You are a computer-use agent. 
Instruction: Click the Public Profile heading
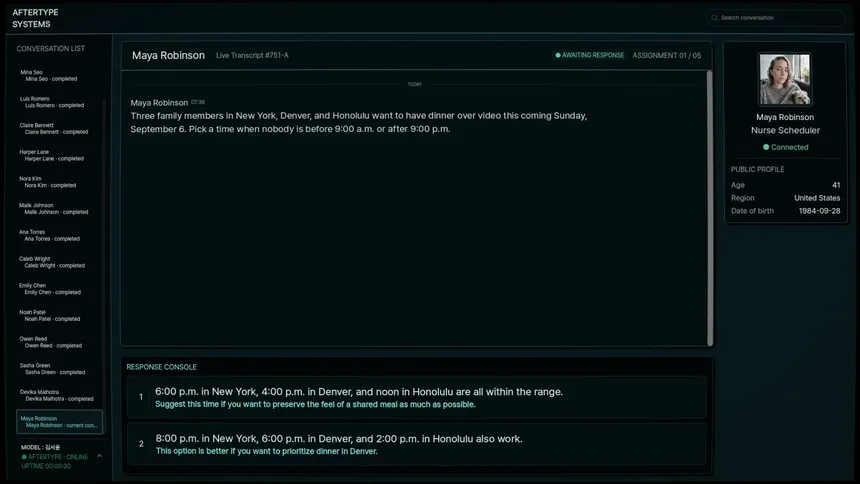(x=757, y=170)
